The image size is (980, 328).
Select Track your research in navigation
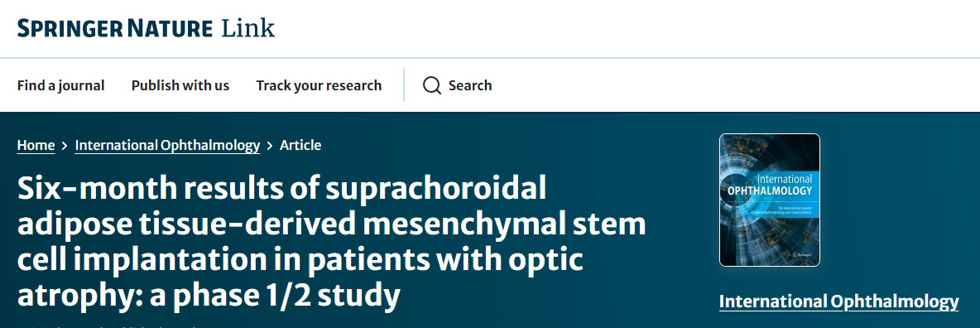319,86
